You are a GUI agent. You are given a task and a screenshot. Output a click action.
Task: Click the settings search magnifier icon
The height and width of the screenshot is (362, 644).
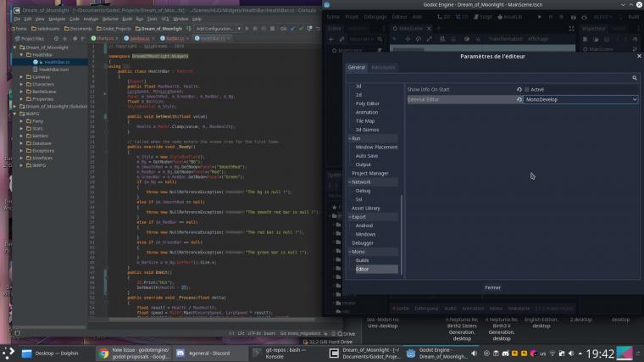pyautogui.click(x=635, y=78)
